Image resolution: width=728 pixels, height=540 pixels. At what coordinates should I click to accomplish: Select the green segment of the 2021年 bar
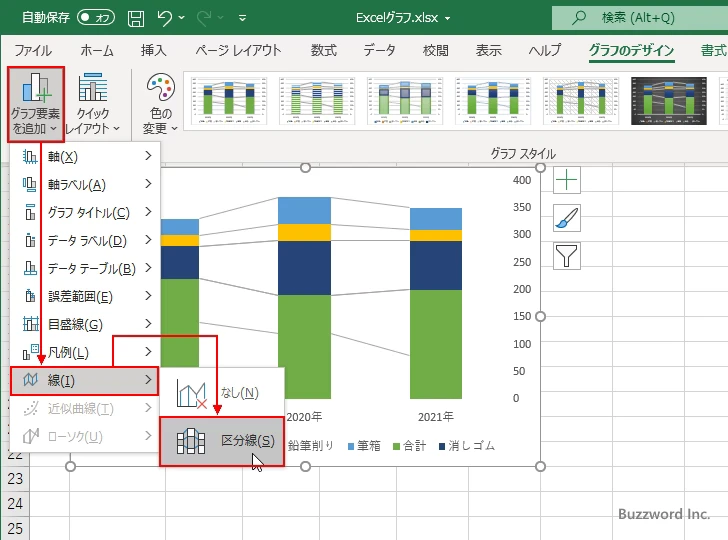click(436, 344)
